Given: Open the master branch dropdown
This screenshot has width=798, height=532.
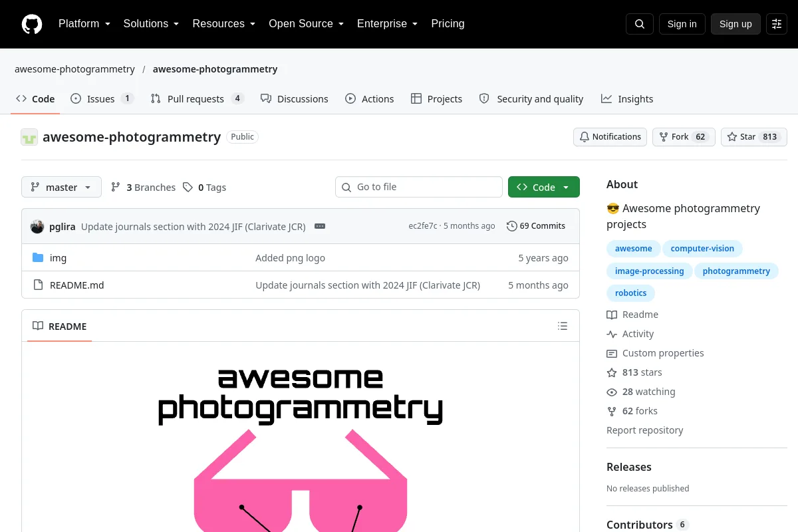Looking at the screenshot, I should click(x=61, y=187).
